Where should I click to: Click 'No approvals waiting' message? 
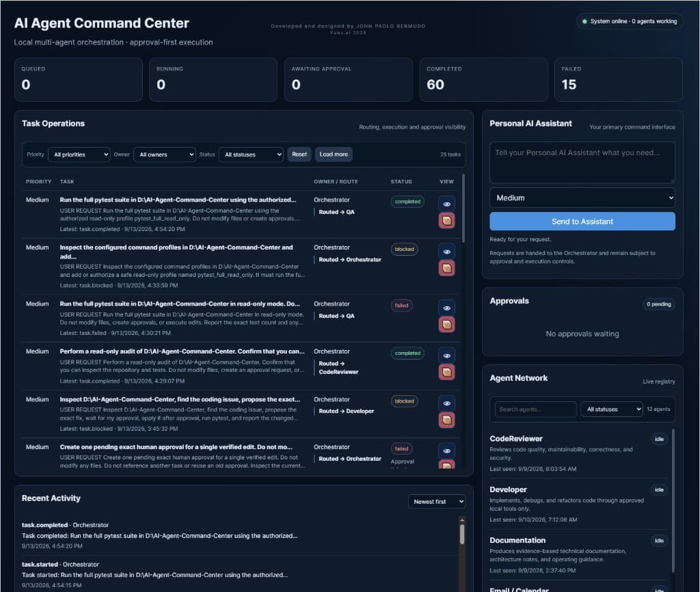coord(582,334)
